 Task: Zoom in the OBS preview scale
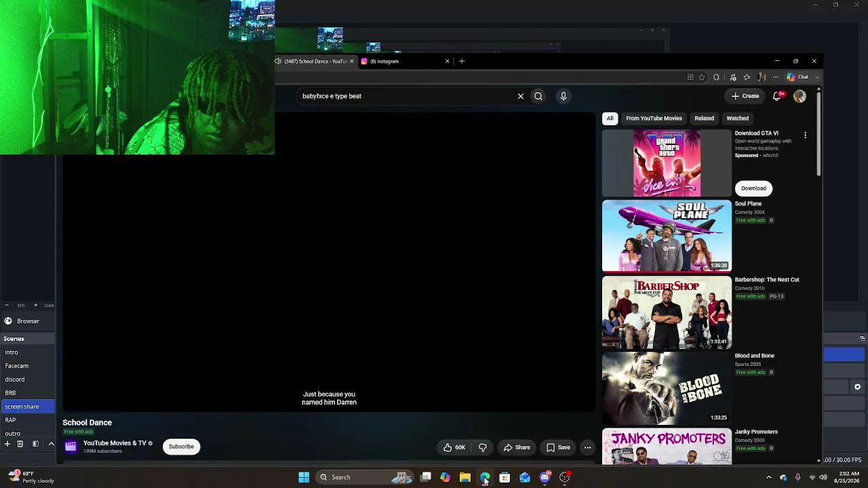pyautogui.click(x=36, y=305)
